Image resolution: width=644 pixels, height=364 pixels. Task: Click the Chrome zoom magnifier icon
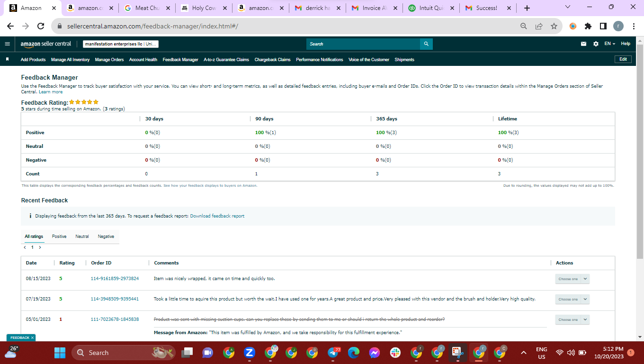(x=523, y=26)
